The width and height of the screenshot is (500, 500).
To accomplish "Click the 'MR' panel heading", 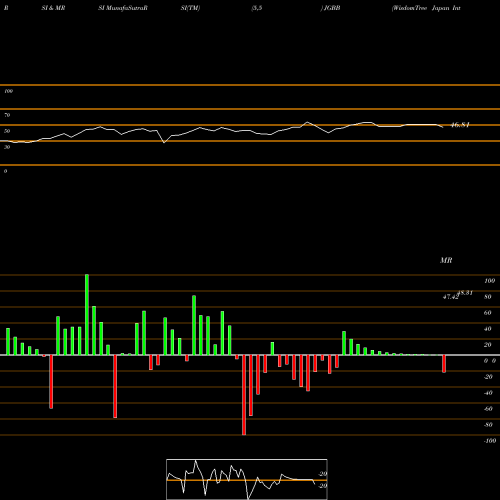I will pyautogui.click(x=446, y=260).
